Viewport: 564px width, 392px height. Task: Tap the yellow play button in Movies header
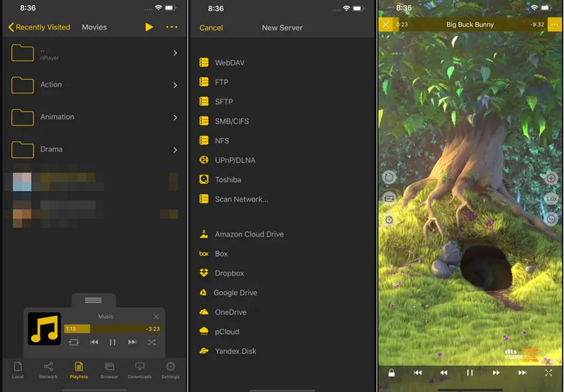click(149, 27)
